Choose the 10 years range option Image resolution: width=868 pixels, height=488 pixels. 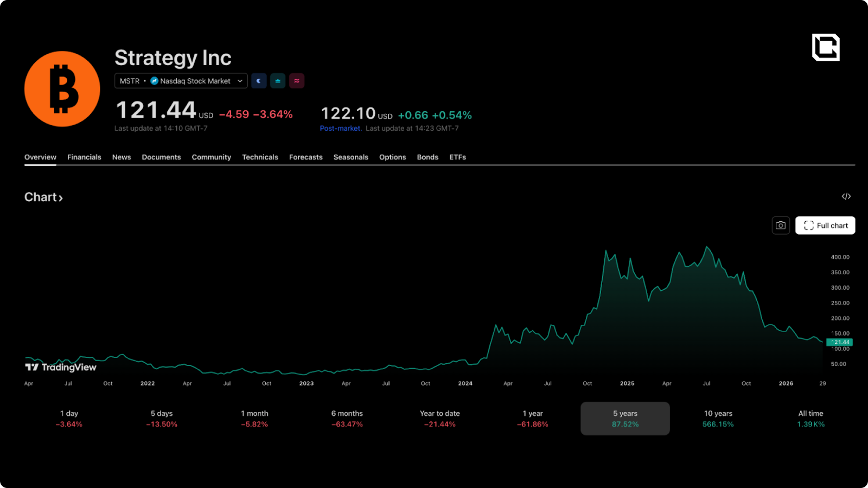(x=718, y=419)
